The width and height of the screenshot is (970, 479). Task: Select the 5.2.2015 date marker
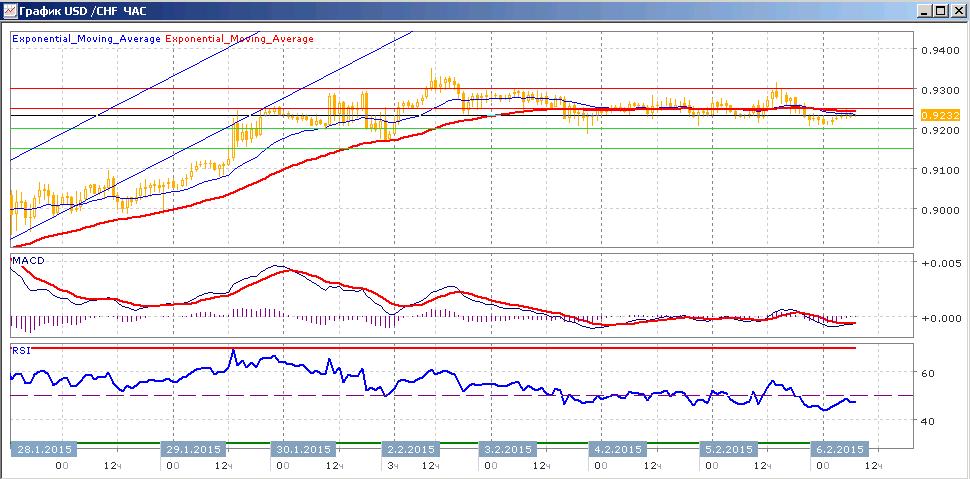point(728,449)
